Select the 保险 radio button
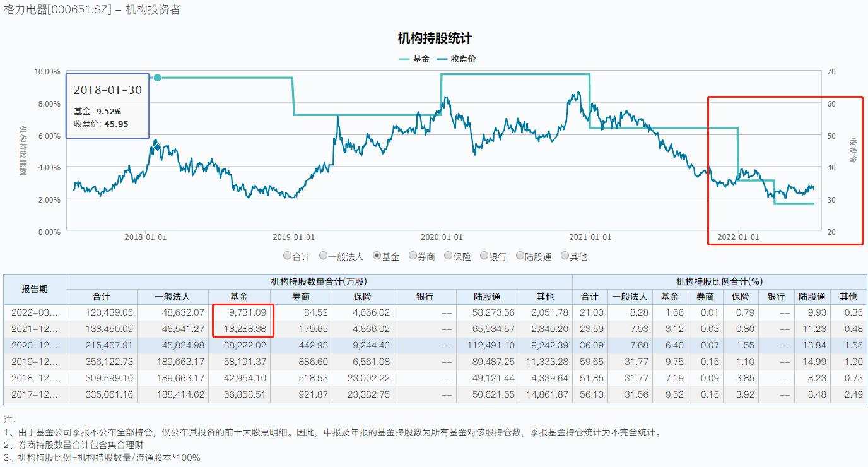 (x=449, y=256)
